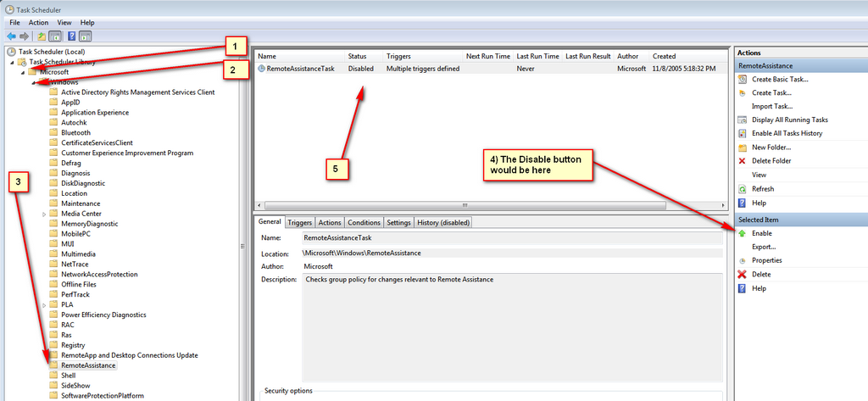Open the View menu
The width and height of the screenshot is (868, 401).
(x=64, y=23)
